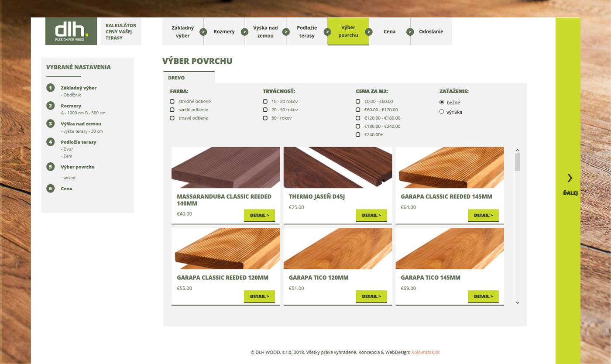Click the number 6 circle beside Cena
This screenshot has height=364, width=611.
51,189
